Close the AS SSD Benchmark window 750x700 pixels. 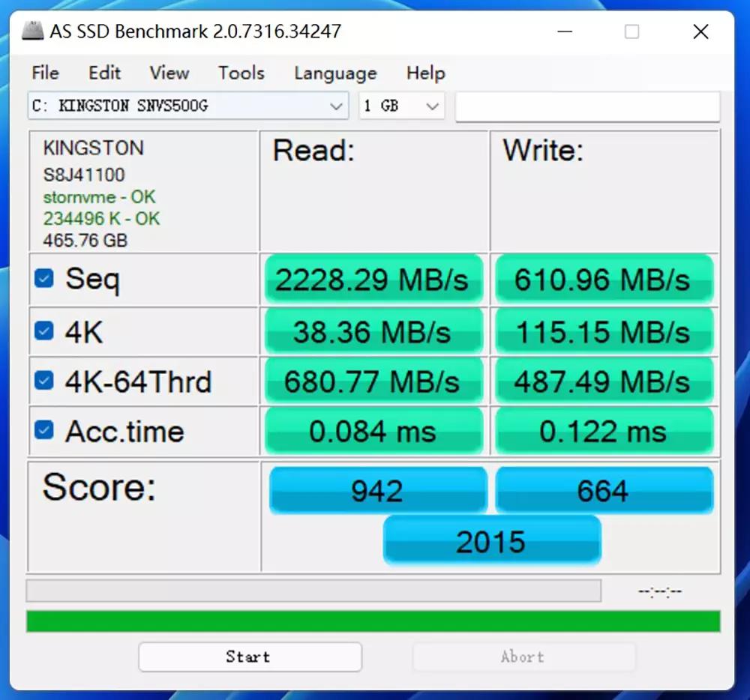tap(700, 31)
